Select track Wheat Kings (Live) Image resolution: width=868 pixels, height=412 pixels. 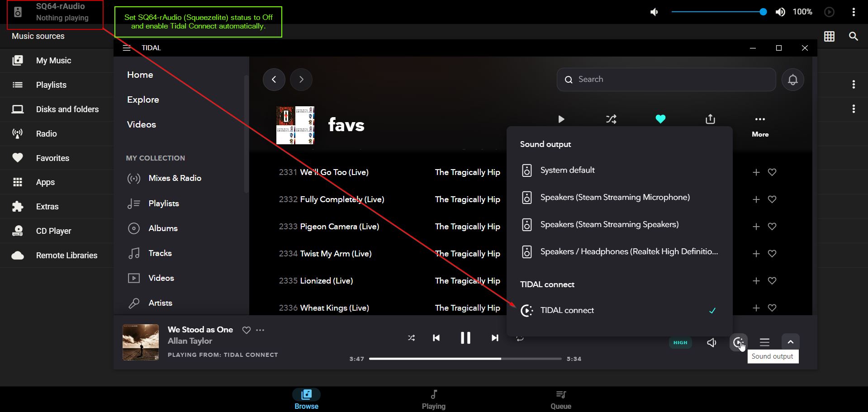click(335, 308)
